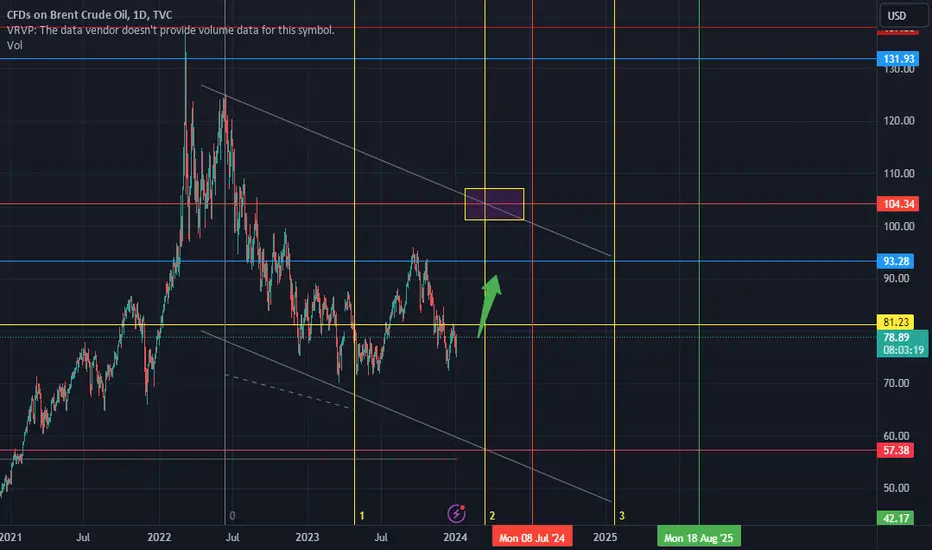Select the blue 93.28 price label
The image size is (932, 550).
pos(896,261)
